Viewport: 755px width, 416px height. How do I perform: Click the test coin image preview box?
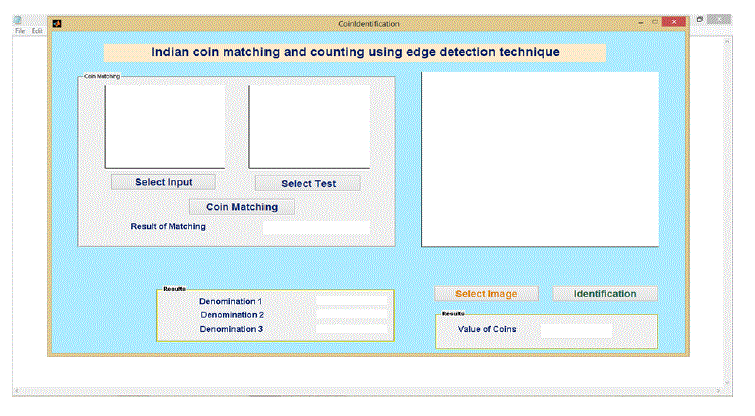309,126
